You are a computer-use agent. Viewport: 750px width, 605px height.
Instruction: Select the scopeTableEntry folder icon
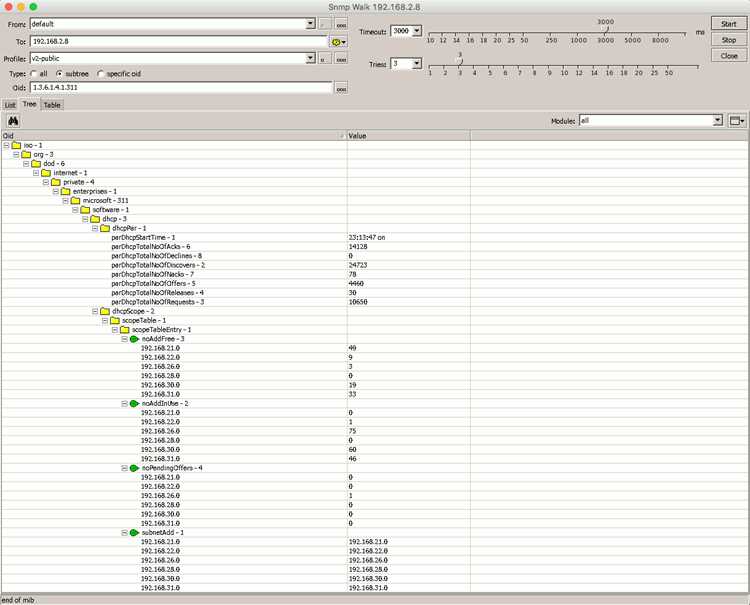pyautogui.click(x=125, y=330)
